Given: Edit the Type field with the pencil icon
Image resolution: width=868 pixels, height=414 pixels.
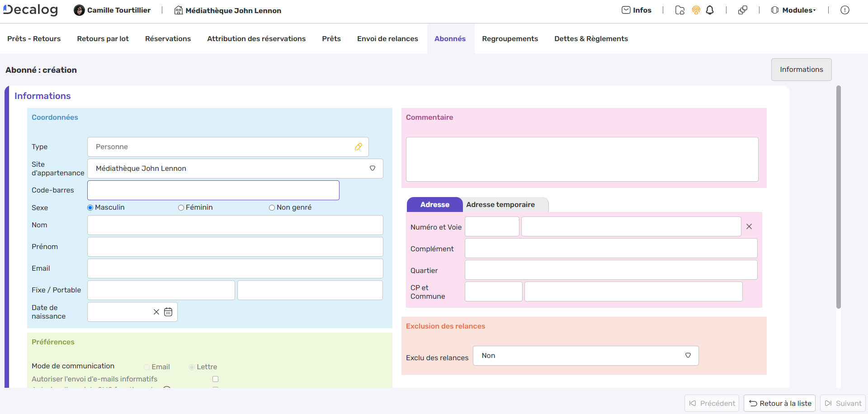Looking at the screenshot, I should click(x=359, y=146).
